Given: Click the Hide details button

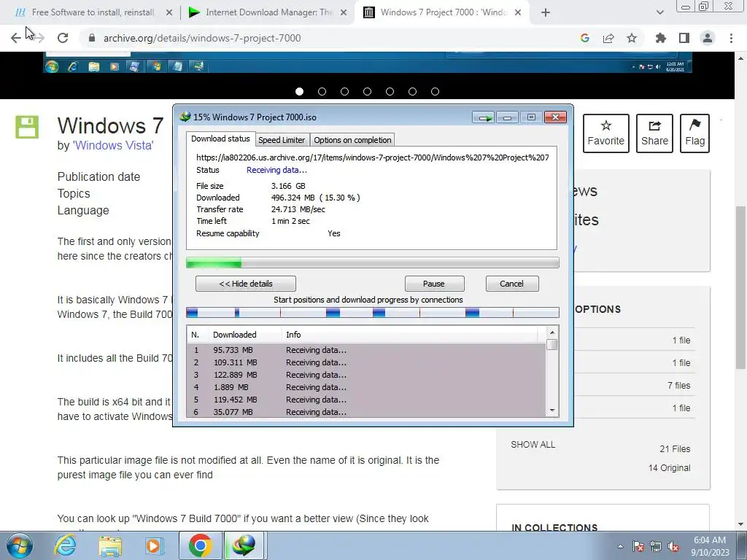Looking at the screenshot, I should [246, 284].
